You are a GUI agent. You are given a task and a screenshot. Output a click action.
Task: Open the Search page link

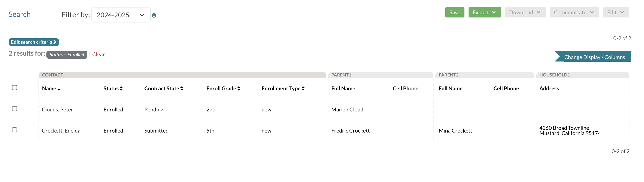(20, 14)
